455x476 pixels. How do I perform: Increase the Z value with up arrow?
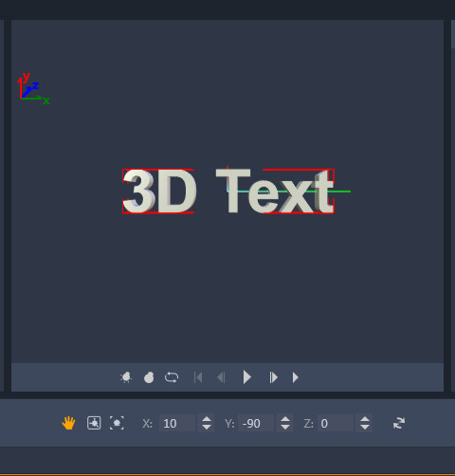[365, 419]
